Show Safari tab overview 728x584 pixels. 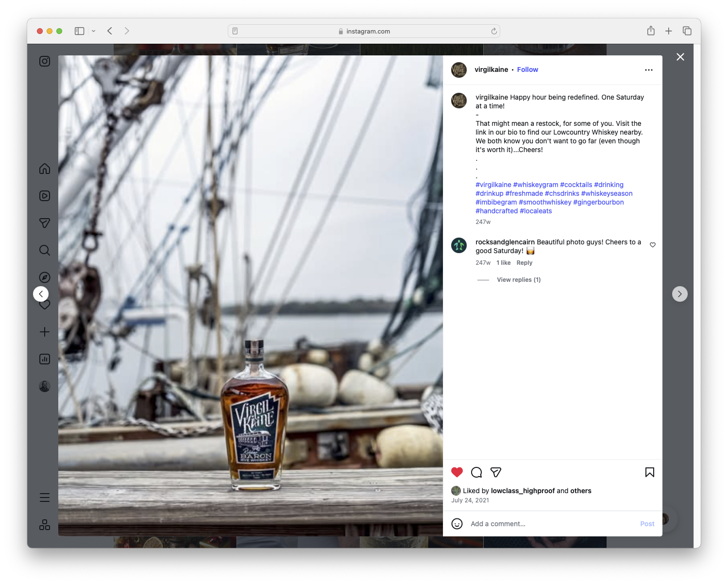click(687, 31)
